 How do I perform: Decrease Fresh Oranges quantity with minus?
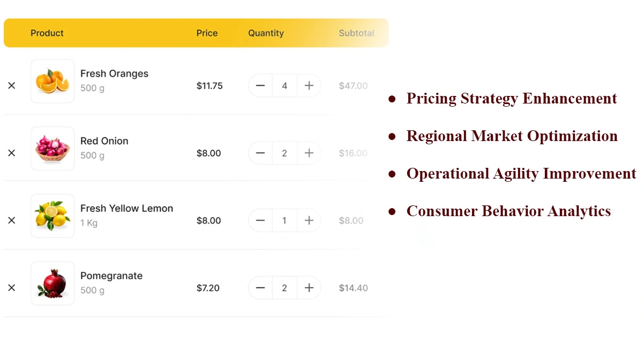coord(260,86)
